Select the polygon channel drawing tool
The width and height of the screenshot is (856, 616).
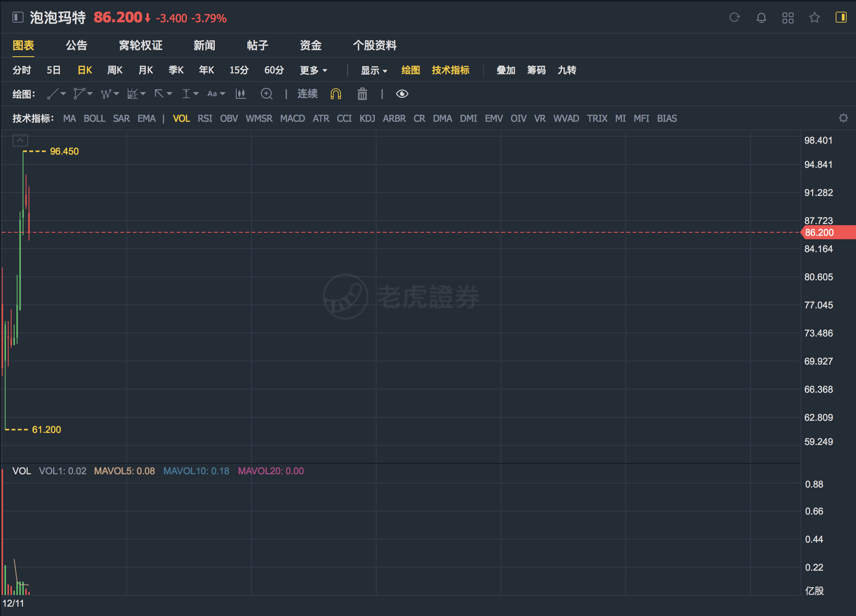click(x=79, y=94)
